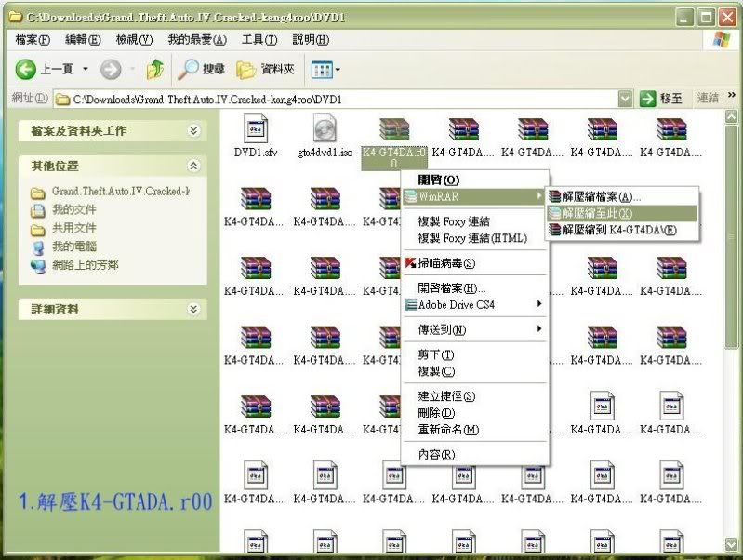The height and width of the screenshot is (560, 743).
Task: Open the Search magnifier tool
Action: click(x=189, y=70)
